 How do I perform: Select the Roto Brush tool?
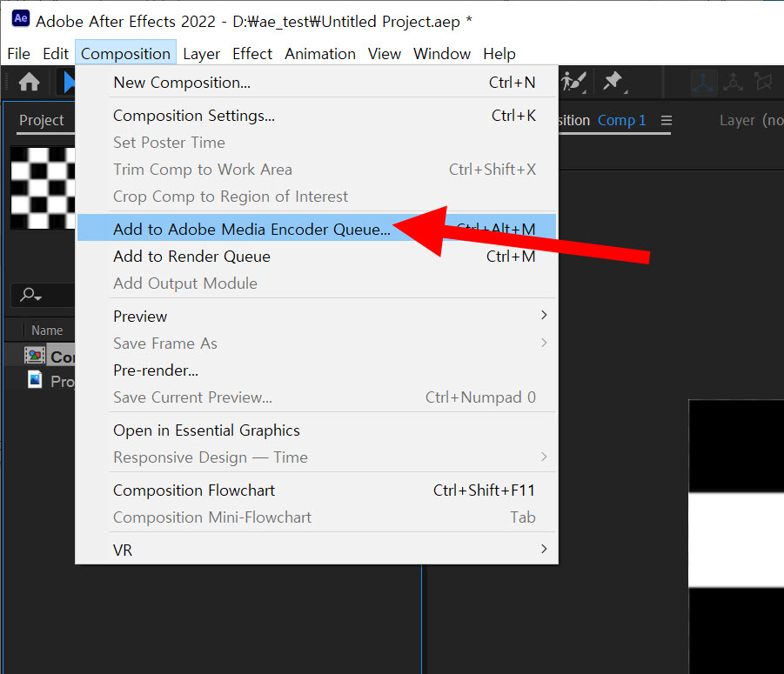(x=573, y=82)
